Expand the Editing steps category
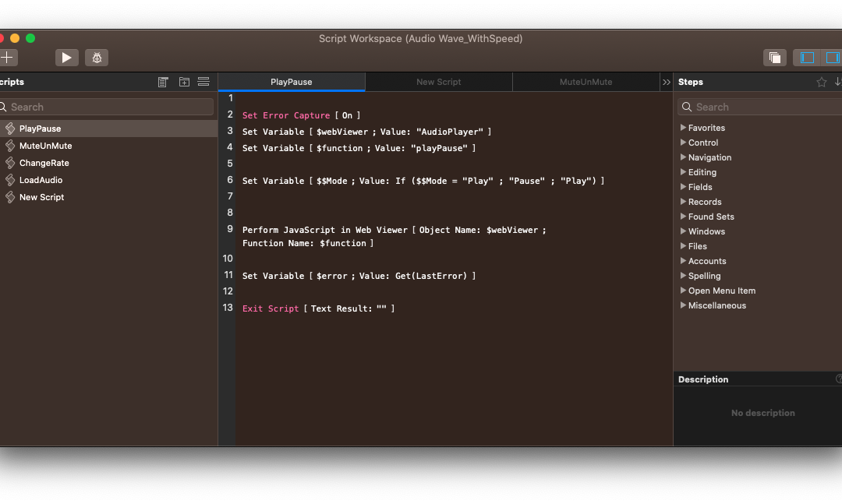Image resolution: width=842 pixels, height=504 pixels. [683, 172]
